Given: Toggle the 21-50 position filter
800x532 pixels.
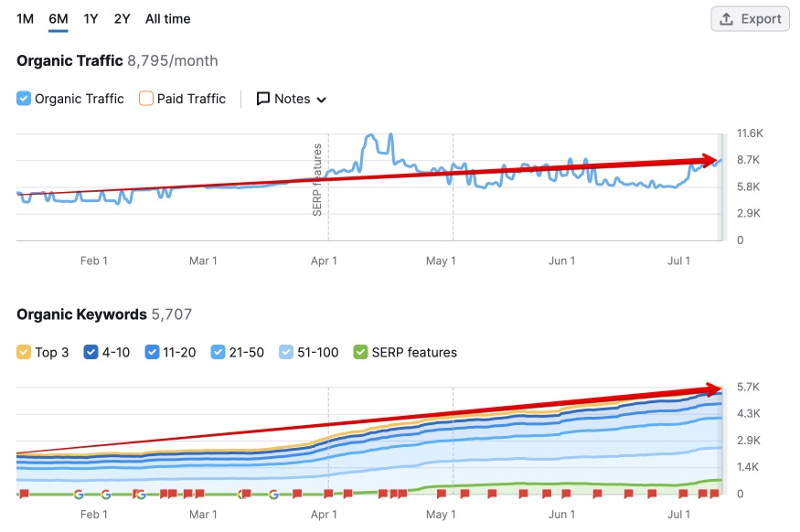Looking at the screenshot, I should click(217, 352).
